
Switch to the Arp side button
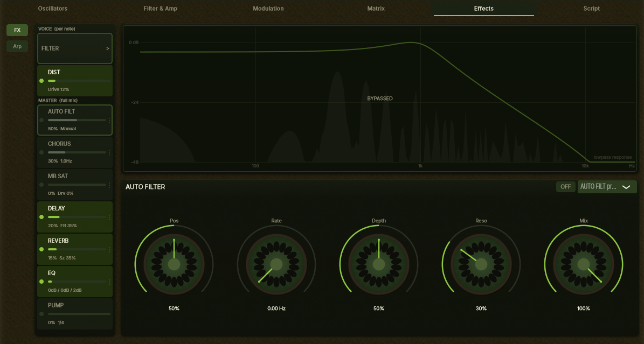click(x=17, y=46)
